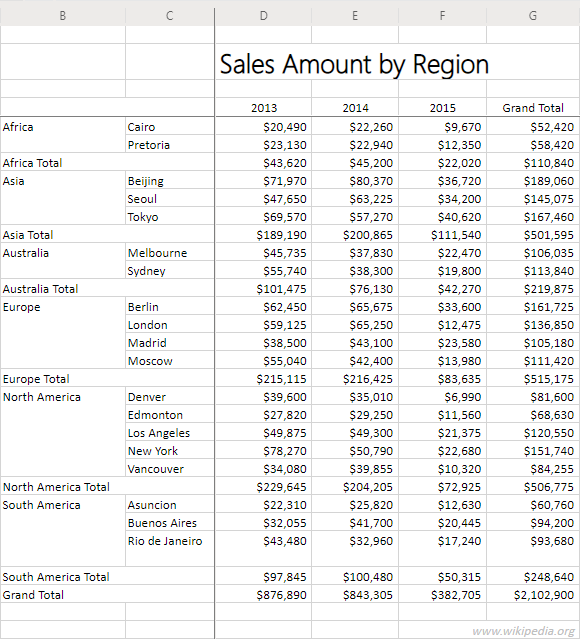Click the Europe region label

point(22,307)
